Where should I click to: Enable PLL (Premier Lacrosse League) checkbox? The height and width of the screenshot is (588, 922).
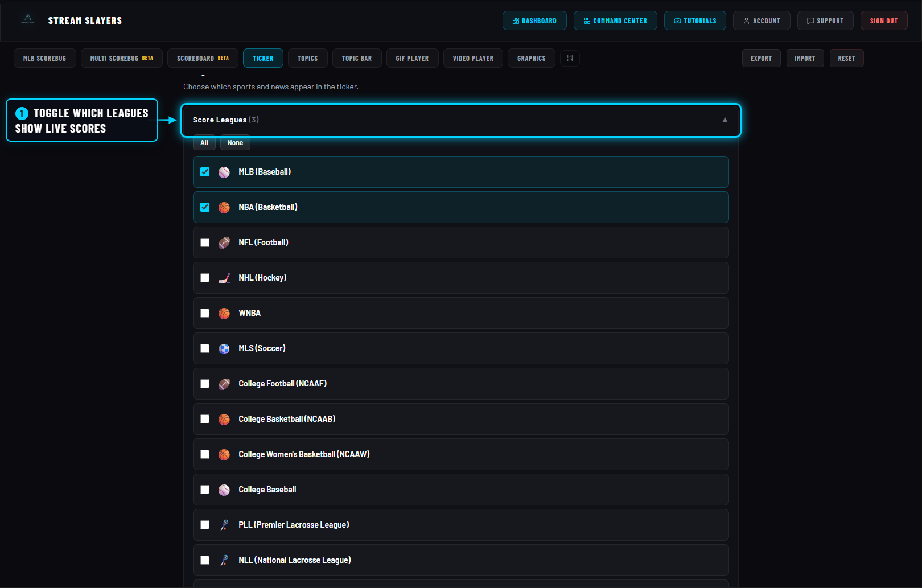tap(205, 525)
